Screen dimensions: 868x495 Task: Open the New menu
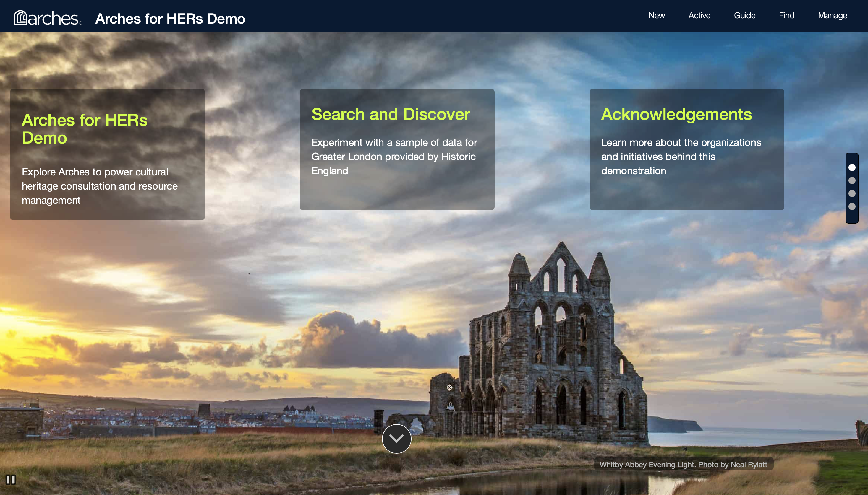[x=656, y=16]
